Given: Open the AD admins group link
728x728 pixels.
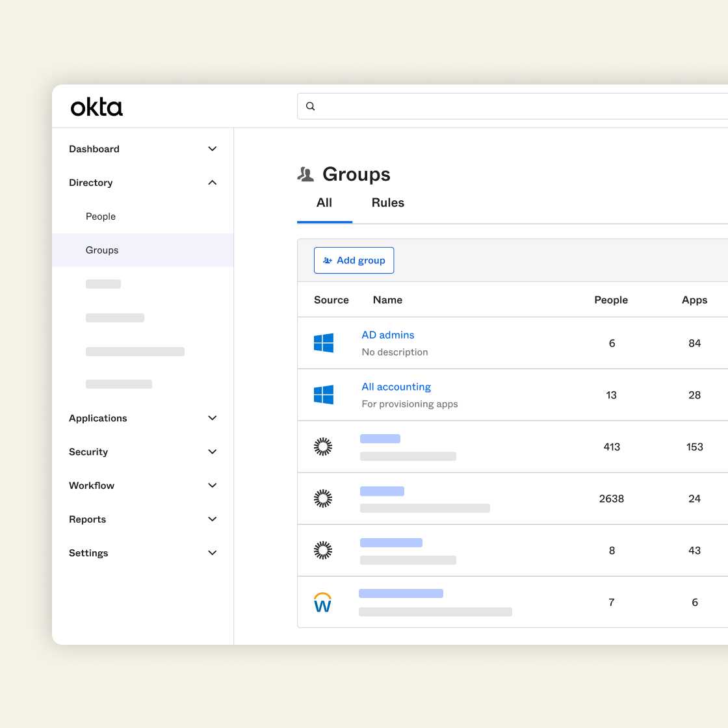Looking at the screenshot, I should coord(388,335).
